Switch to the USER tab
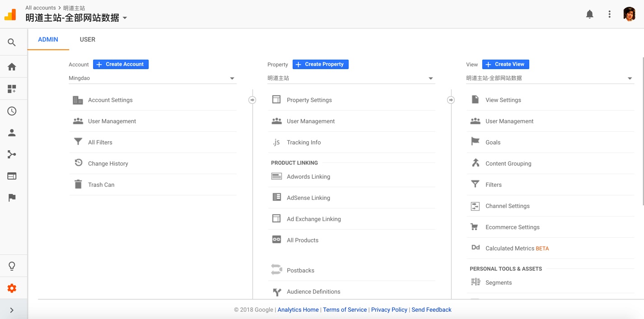Image resolution: width=644 pixels, height=319 pixels. coord(88,39)
